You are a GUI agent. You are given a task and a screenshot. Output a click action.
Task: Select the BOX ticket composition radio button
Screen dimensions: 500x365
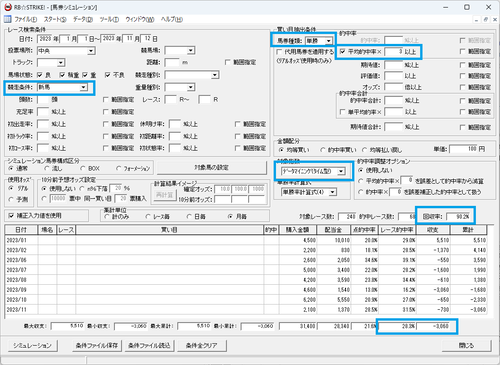point(83,168)
